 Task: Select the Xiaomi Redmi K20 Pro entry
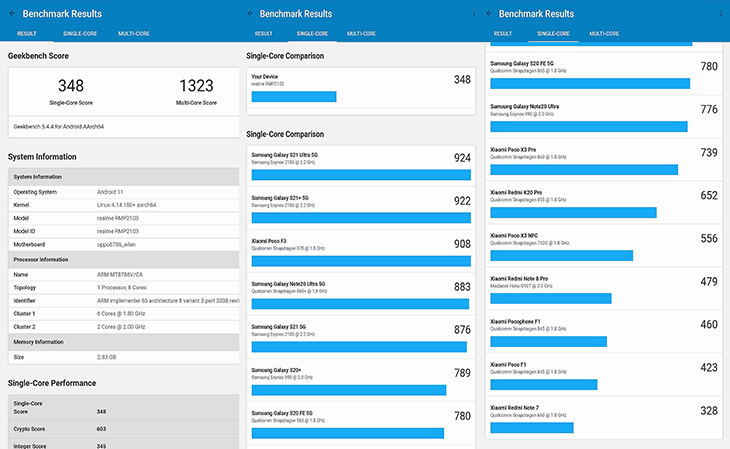[604, 203]
